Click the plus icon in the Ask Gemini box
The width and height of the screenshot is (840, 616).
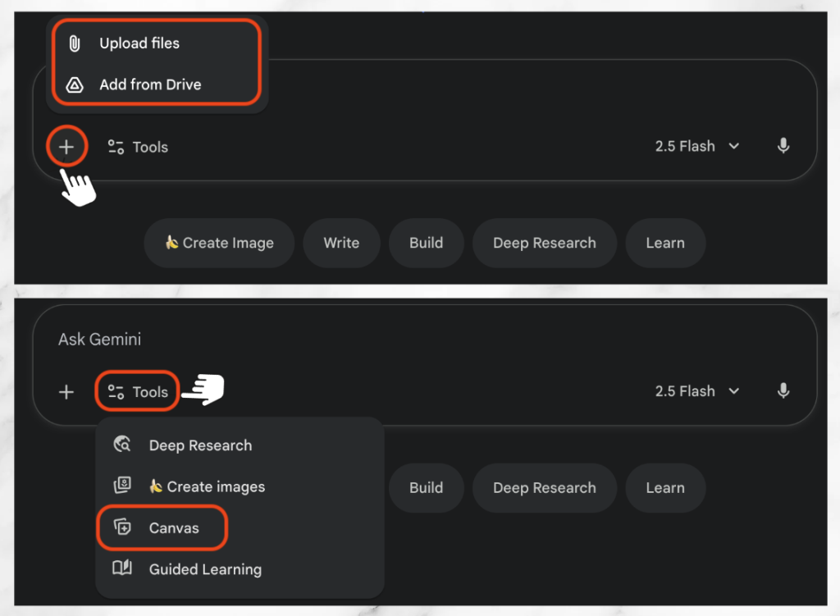[66, 392]
